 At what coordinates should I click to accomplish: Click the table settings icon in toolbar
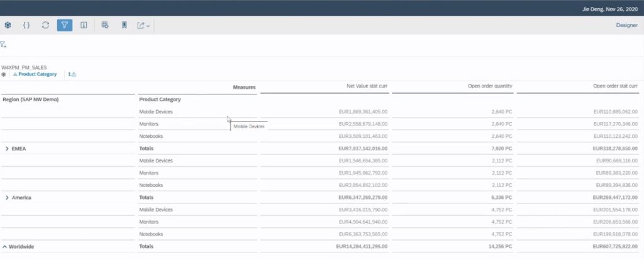(x=105, y=25)
